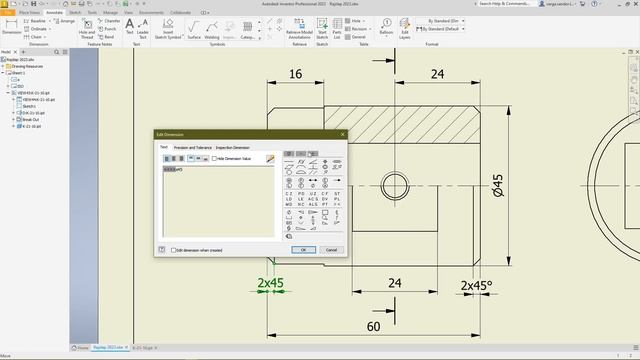Choose the Chain dimension tool

click(34, 37)
